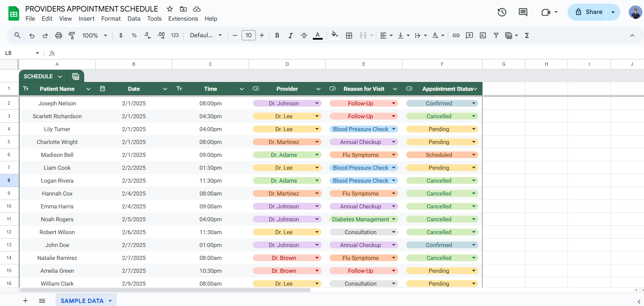The height and width of the screenshot is (306, 644).
Task: Click the formula bar input
Action: 349,53
